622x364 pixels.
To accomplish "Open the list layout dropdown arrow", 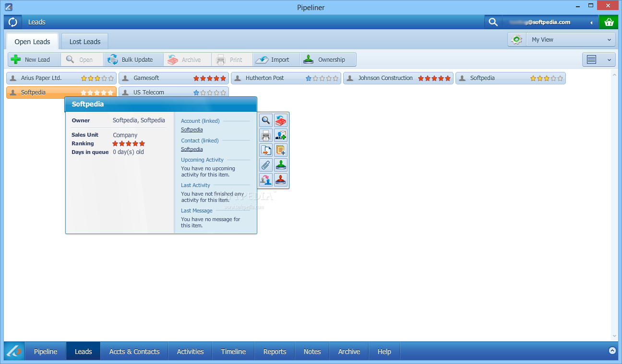I will click(610, 60).
